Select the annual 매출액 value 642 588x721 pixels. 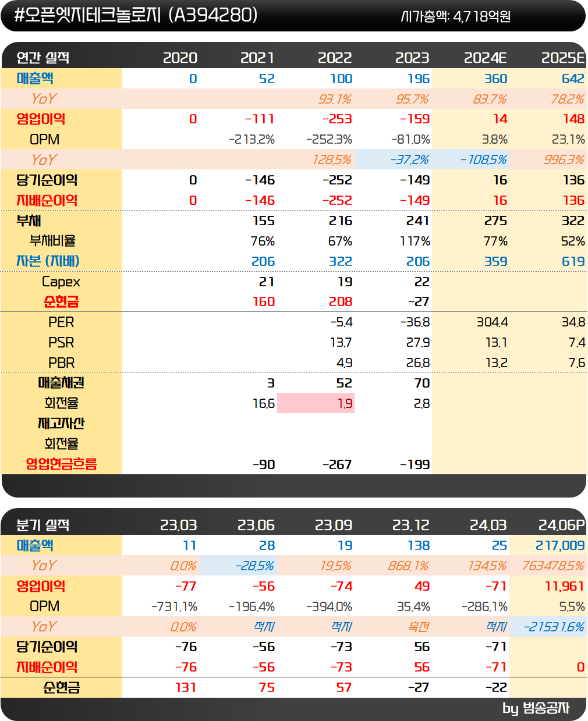pyautogui.click(x=573, y=79)
